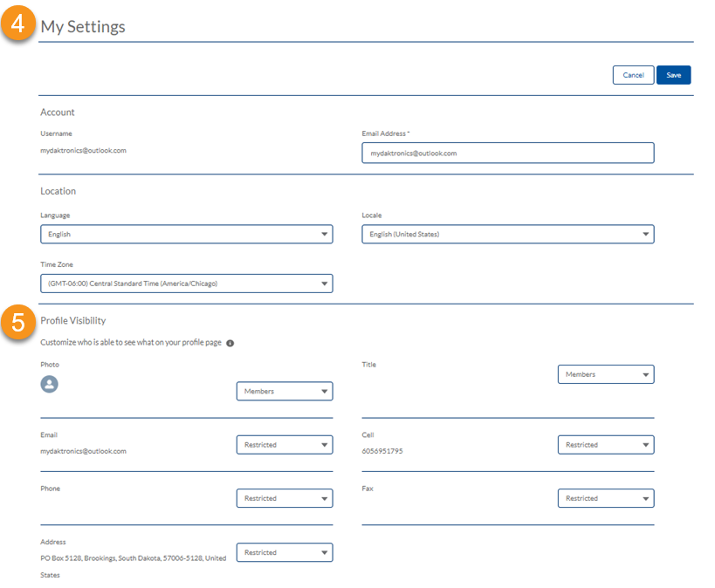Open the Cell visibility dropdown
This screenshot has height=588, width=715.
[x=605, y=445]
